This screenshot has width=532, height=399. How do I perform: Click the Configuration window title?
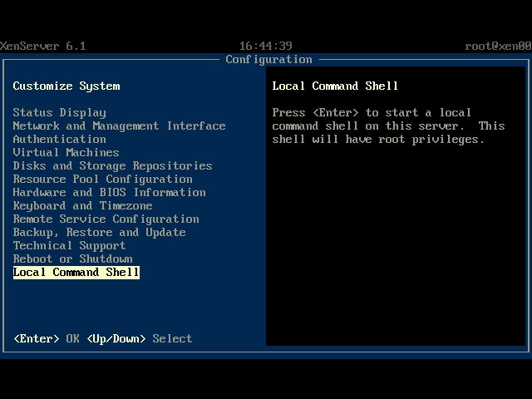268,60
